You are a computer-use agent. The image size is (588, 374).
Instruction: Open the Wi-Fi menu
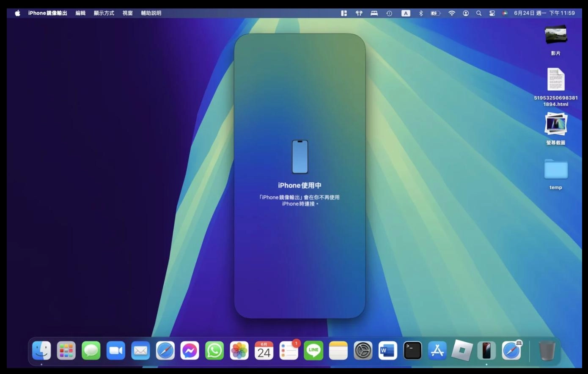452,13
